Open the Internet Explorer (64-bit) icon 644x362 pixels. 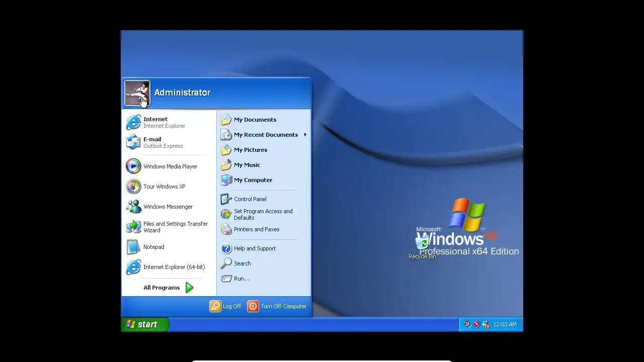[133, 266]
